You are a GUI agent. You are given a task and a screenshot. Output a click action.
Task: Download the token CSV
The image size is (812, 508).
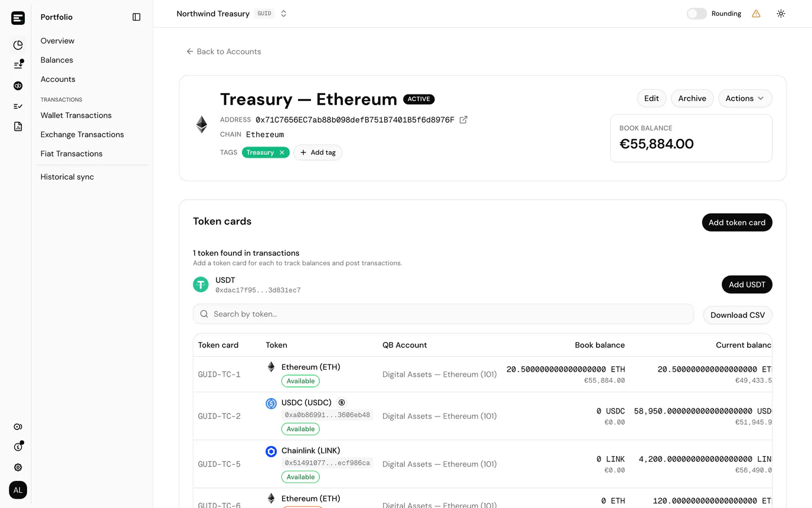(x=738, y=315)
